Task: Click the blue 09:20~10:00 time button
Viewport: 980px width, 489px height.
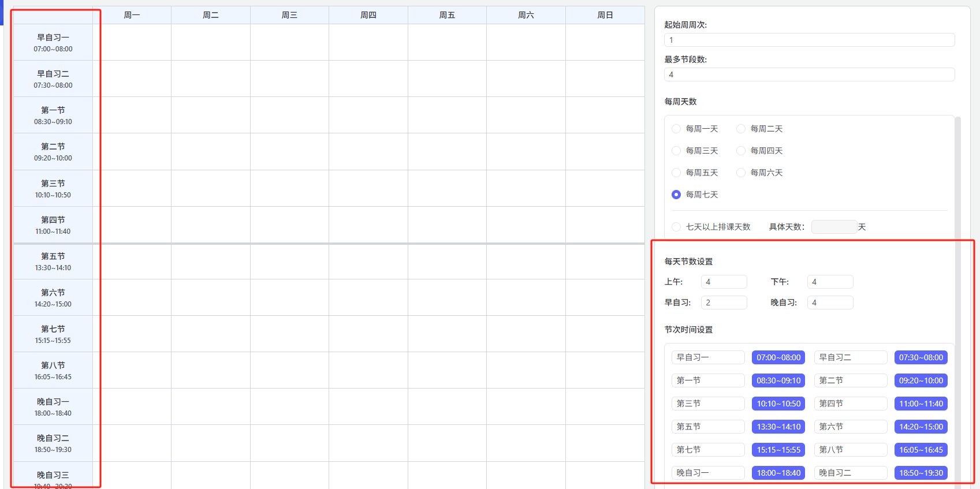Action: [x=921, y=380]
